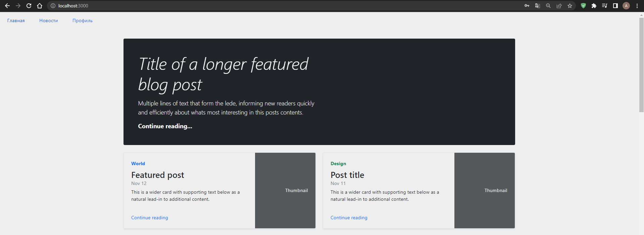The height and width of the screenshot is (235, 644).
Task: Open the Главная nav item
Action: click(16, 20)
